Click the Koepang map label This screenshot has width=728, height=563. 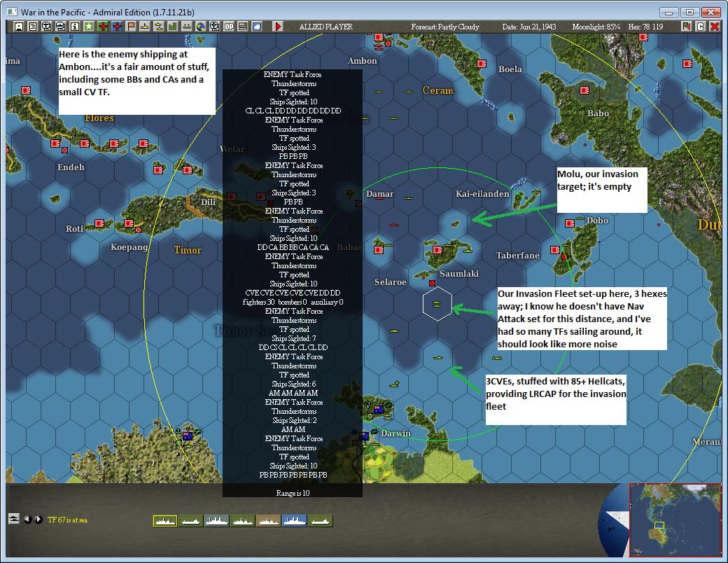pyautogui.click(x=129, y=247)
